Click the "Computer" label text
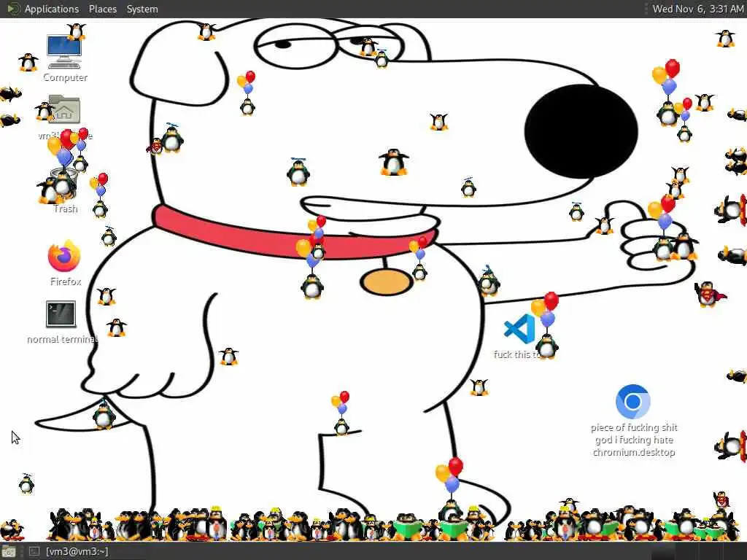 click(65, 77)
